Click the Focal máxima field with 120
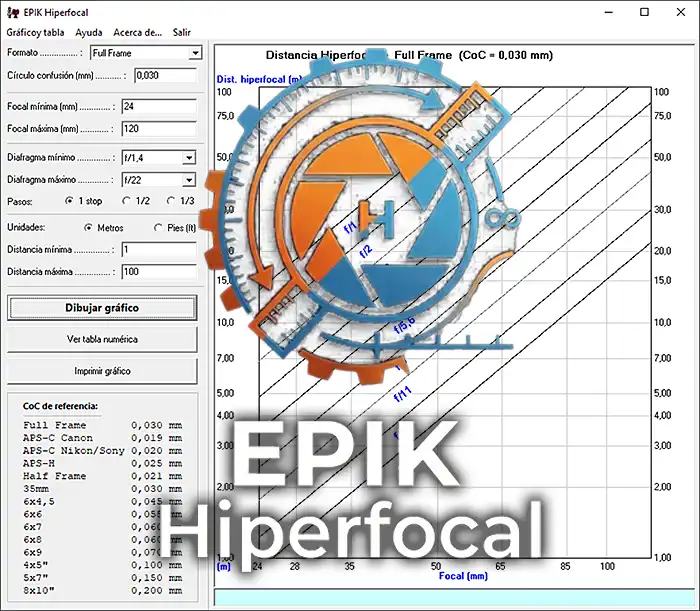 point(159,129)
